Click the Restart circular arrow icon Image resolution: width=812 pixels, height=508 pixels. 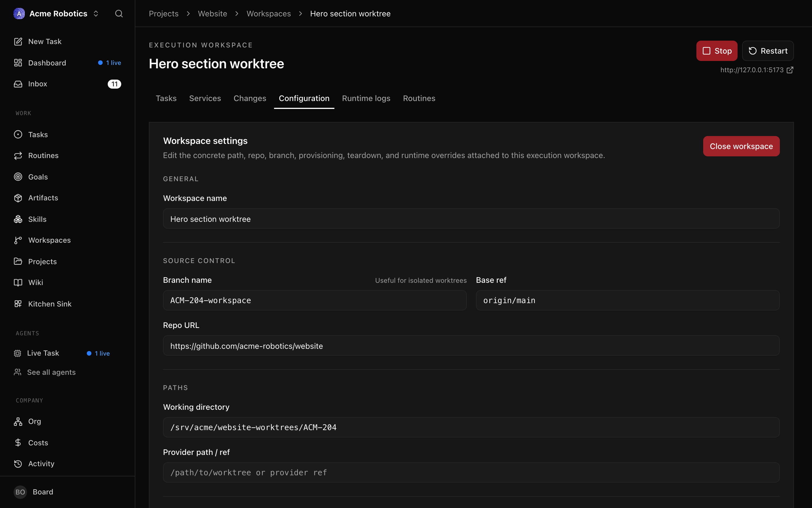(753, 51)
